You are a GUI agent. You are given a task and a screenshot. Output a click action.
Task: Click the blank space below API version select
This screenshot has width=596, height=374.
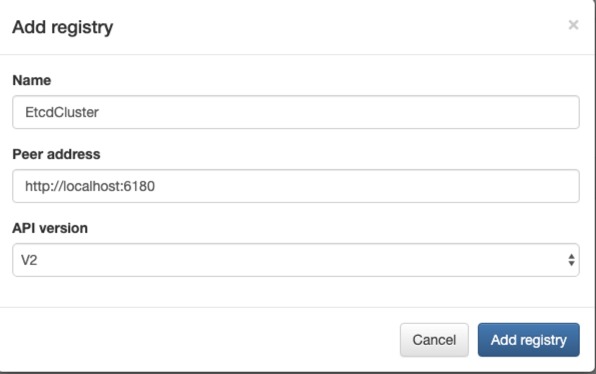(x=296, y=292)
